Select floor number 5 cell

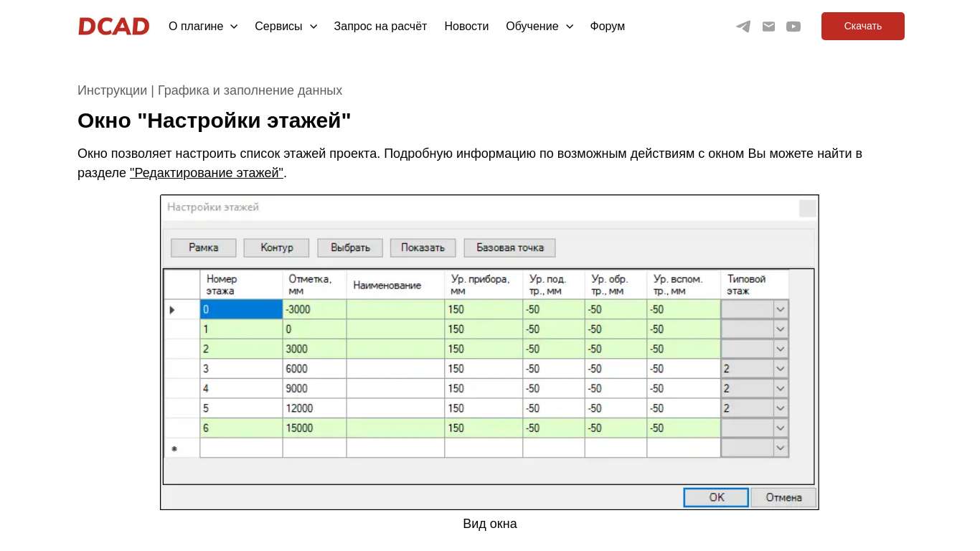[x=241, y=408]
